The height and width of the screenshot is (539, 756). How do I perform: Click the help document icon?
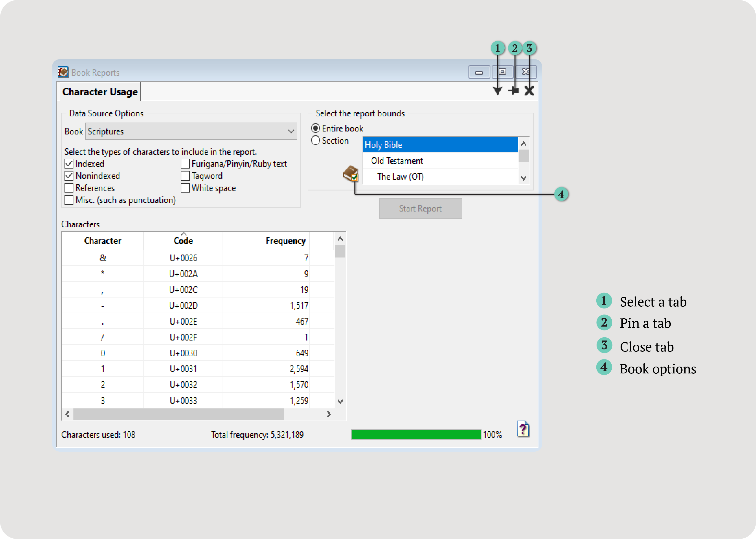pos(523,429)
